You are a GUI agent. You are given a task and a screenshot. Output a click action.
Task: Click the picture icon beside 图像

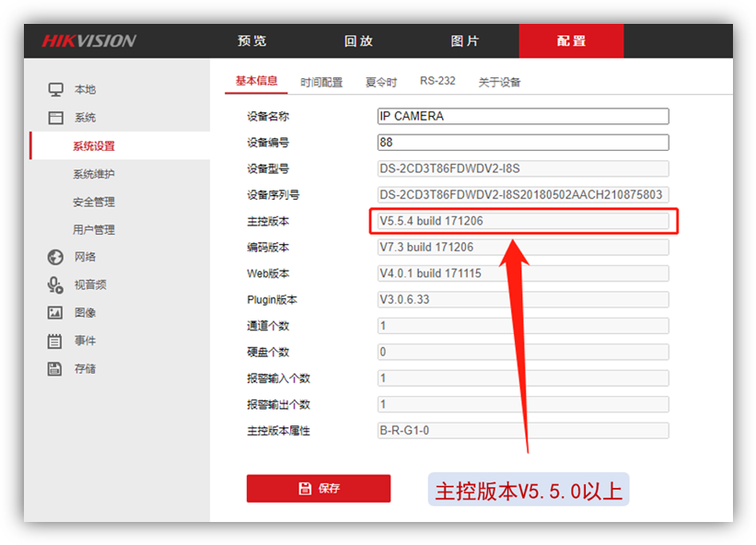point(55,313)
